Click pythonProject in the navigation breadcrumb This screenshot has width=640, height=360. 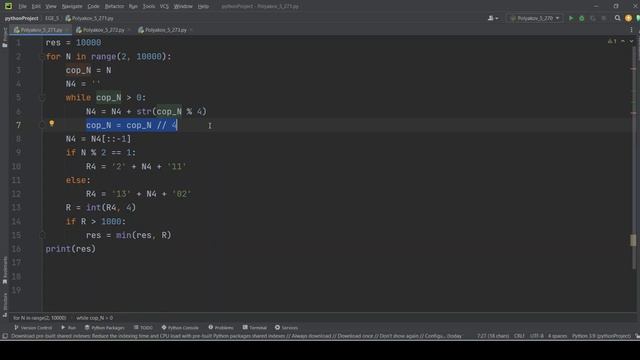pyautogui.click(x=21, y=18)
